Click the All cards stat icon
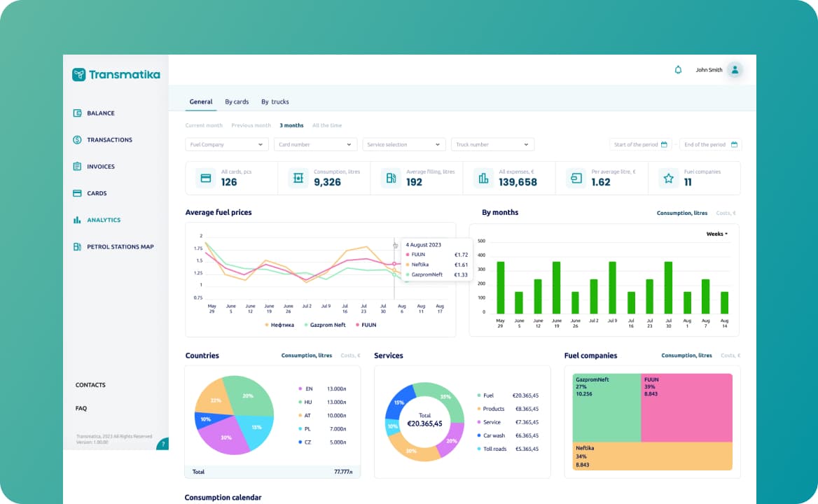 205,178
